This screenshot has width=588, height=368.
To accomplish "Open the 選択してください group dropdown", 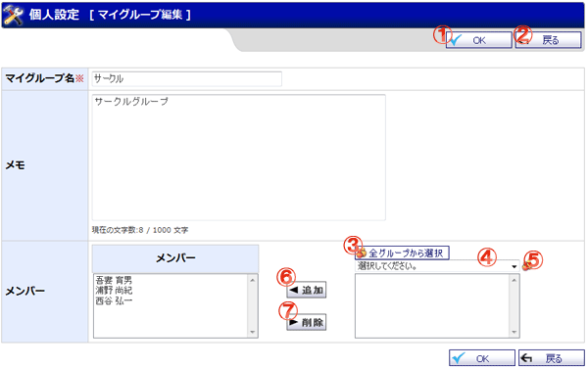I will click(x=437, y=266).
